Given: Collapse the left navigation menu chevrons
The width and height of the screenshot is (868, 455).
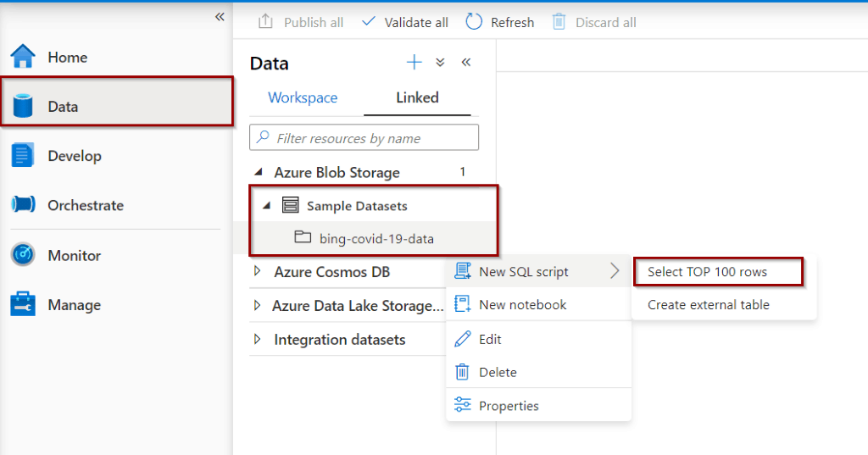Looking at the screenshot, I should tap(220, 17).
